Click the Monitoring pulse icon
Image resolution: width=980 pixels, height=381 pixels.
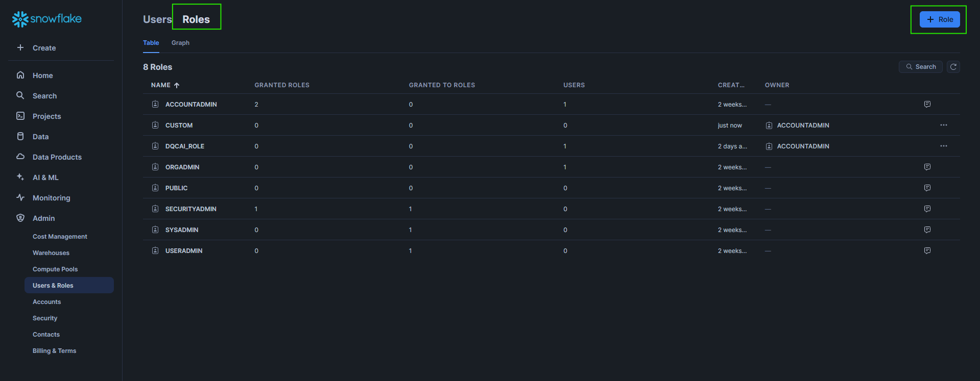click(20, 198)
